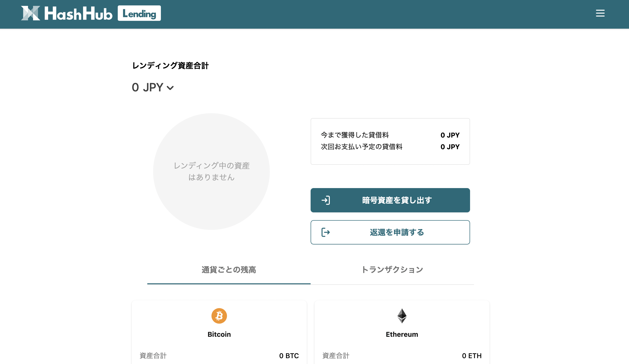Click the return arrow icon on the outlined button
This screenshot has height=364, width=629.
[x=325, y=232]
